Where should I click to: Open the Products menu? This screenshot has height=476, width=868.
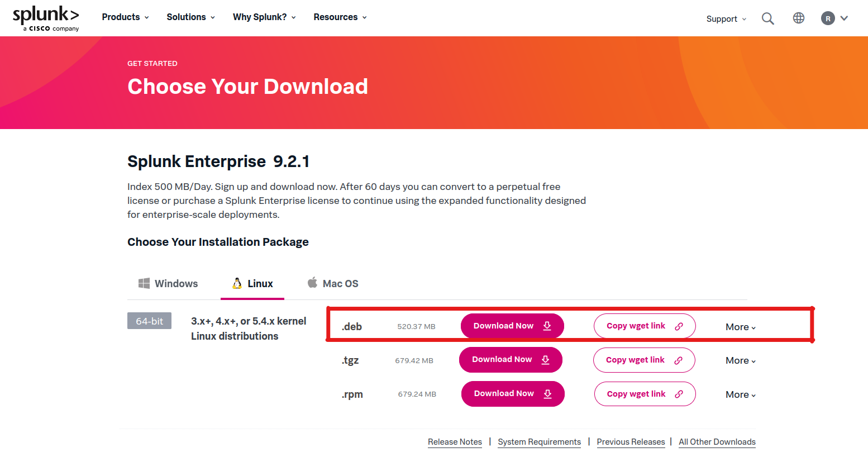(125, 17)
